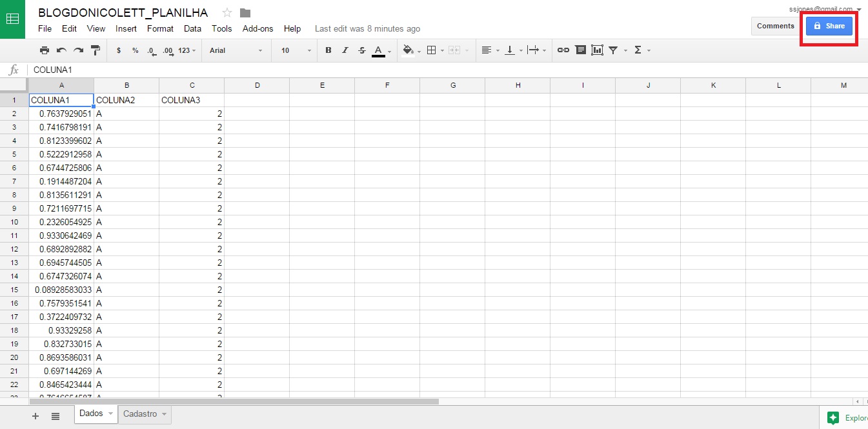Expand the Dados sheet tab arrow
The image size is (868, 429).
(x=110, y=414)
